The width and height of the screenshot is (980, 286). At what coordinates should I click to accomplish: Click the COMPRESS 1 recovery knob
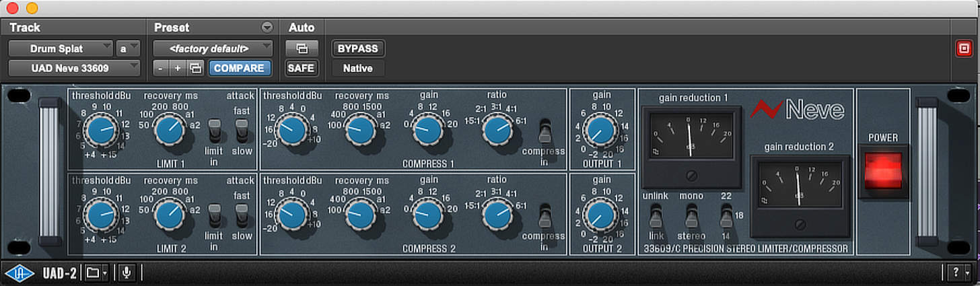[x=361, y=130]
